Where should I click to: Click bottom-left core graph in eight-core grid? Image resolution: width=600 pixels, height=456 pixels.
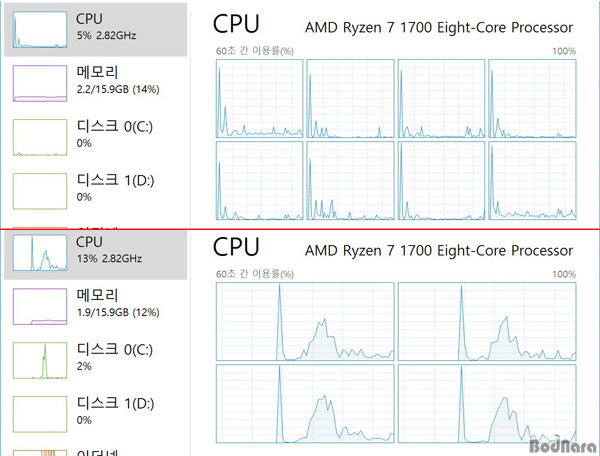[259, 181]
